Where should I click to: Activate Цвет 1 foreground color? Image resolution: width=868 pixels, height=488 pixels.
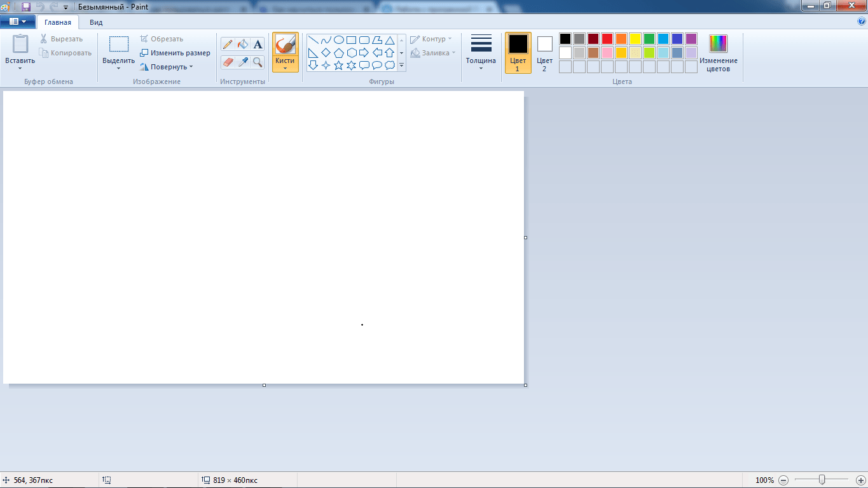(x=518, y=53)
